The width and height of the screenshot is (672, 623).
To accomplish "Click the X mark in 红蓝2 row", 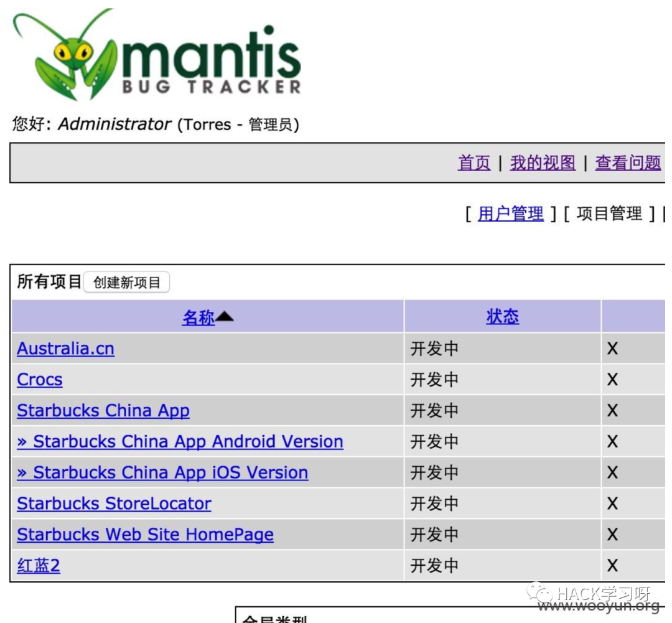I will [x=612, y=566].
